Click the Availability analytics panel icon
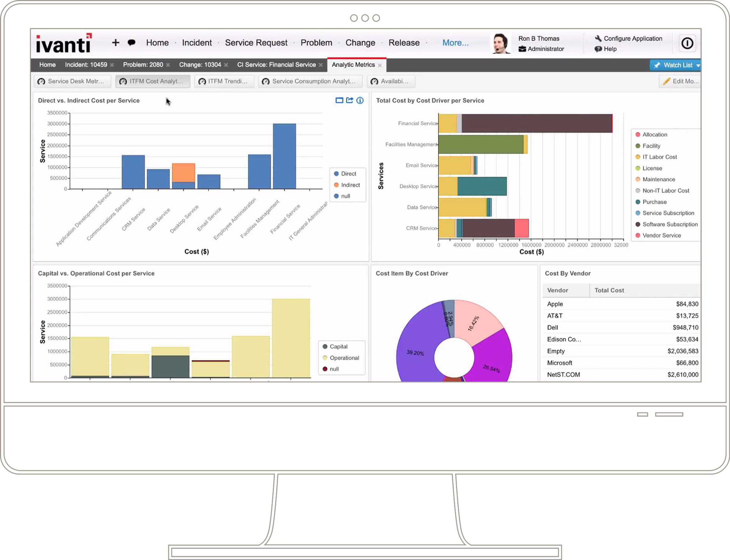The image size is (730, 560). [x=374, y=81]
